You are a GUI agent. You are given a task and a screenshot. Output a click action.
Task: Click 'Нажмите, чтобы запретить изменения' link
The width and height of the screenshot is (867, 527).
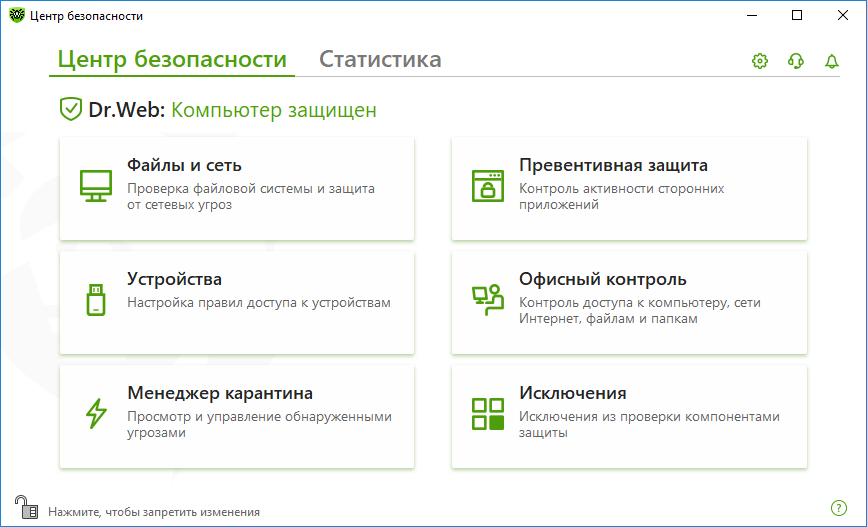click(x=154, y=512)
